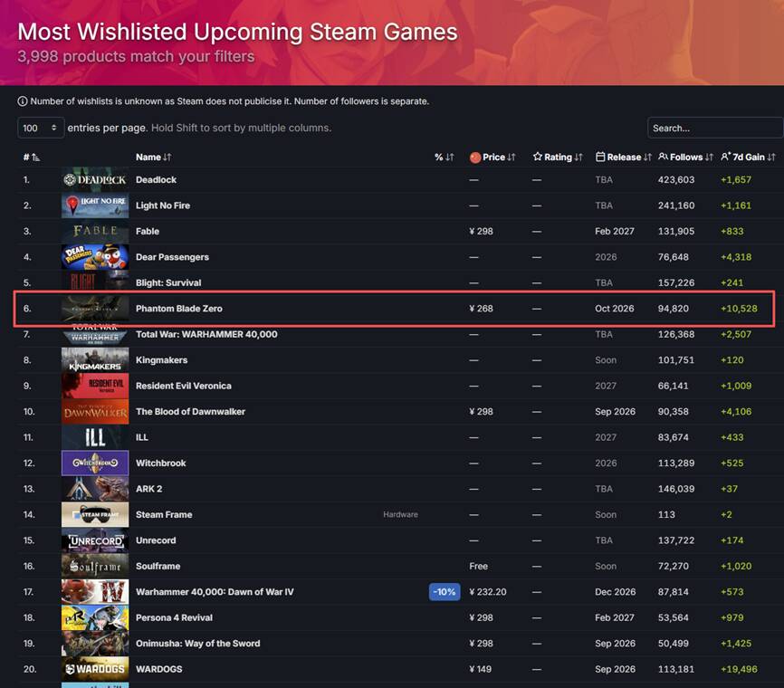This screenshot has width=784, height=688.
Task: Open the Soulframe name link
Action: point(158,566)
